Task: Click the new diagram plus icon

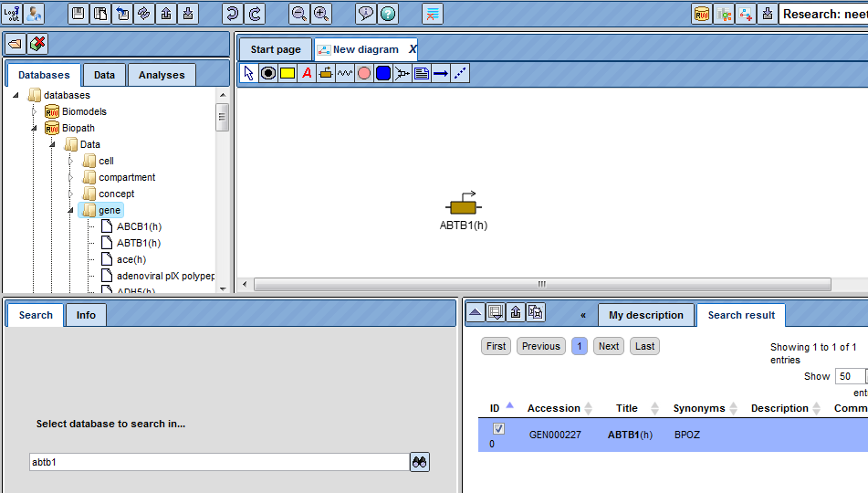Action: (x=746, y=14)
